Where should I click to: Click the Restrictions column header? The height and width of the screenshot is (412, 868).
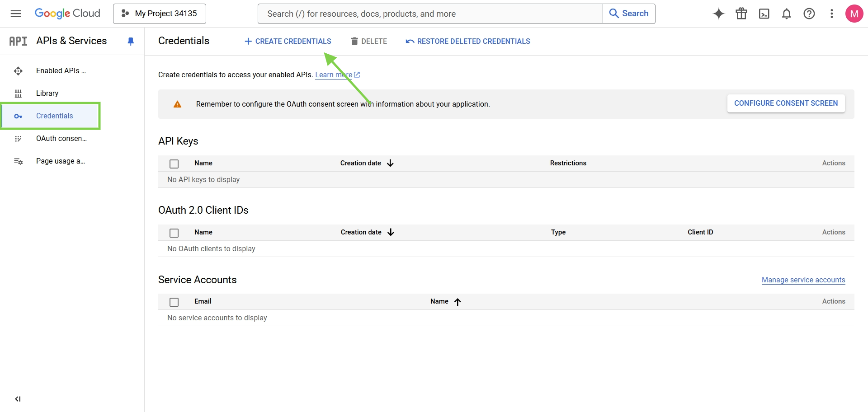click(568, 163)
